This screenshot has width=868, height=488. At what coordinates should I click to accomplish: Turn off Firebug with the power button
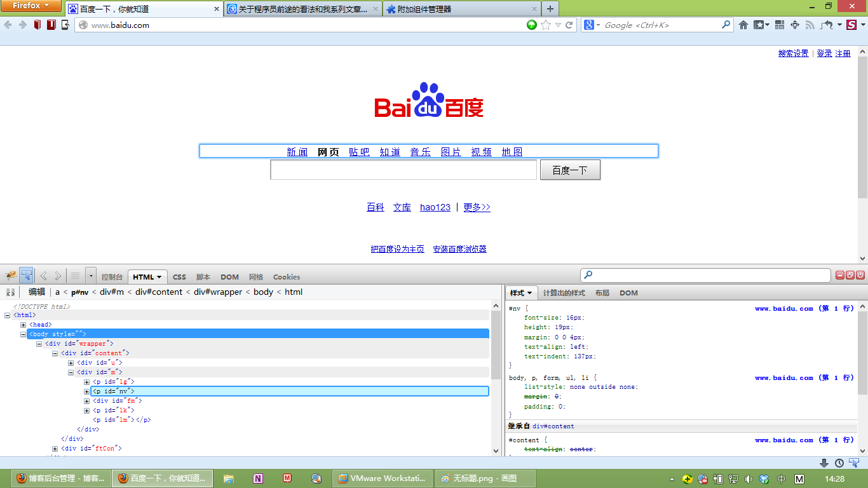coord(860,275)
